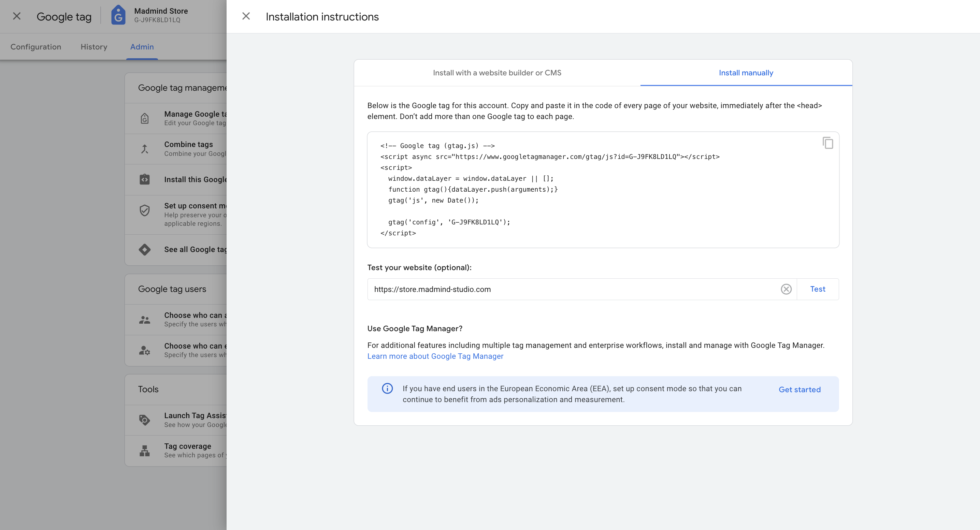Click the Manage Google tag icon

[145, 118]
